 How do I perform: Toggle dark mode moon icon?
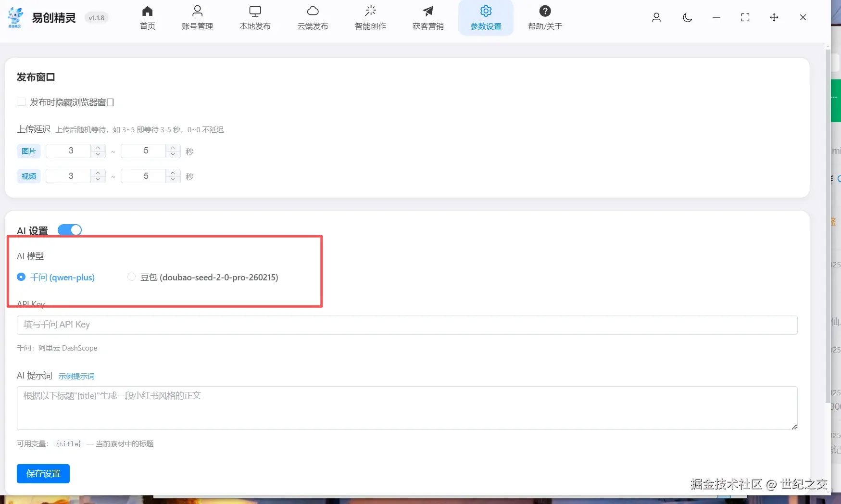[688, 17]
